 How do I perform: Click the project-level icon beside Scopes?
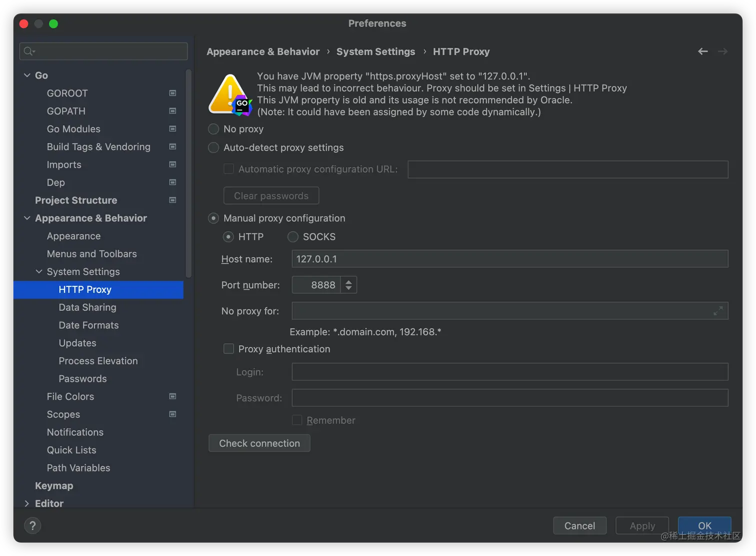[172, 414]
